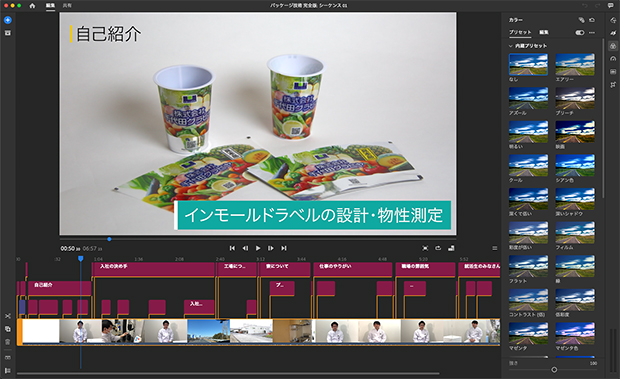
Task: Duplicate the selected clip icon
Action: 8,329
